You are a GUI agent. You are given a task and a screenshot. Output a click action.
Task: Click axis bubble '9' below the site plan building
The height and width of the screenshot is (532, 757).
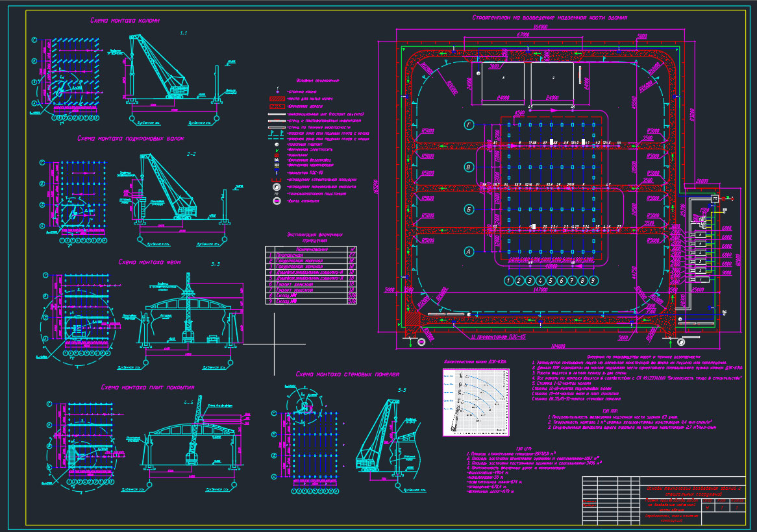point(593,280)
